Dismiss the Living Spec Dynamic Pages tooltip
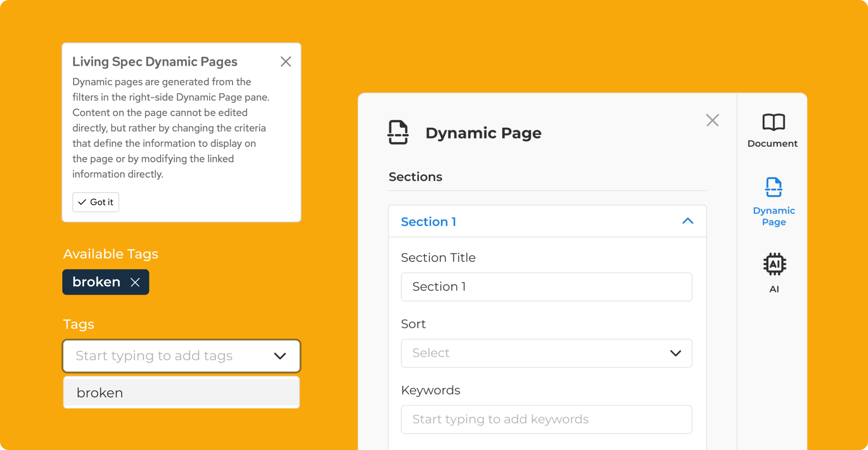This screenshot has width=868, height=450. coord(285,61)
